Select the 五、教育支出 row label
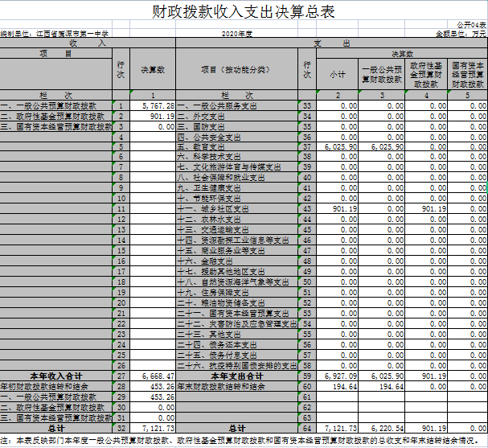 click(201, 147)
